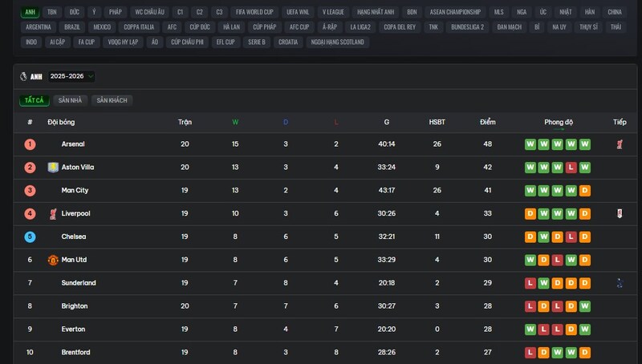Screen dimensions: 642x364
Task: Switch to SÂN NHÀ home standings
Action: 71,100
